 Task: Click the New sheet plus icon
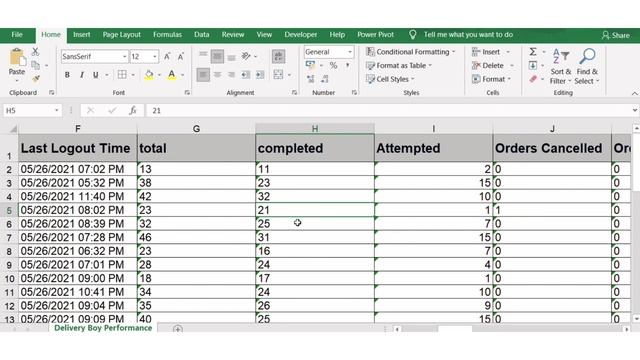pyautogui.click(x=178, y=329)
